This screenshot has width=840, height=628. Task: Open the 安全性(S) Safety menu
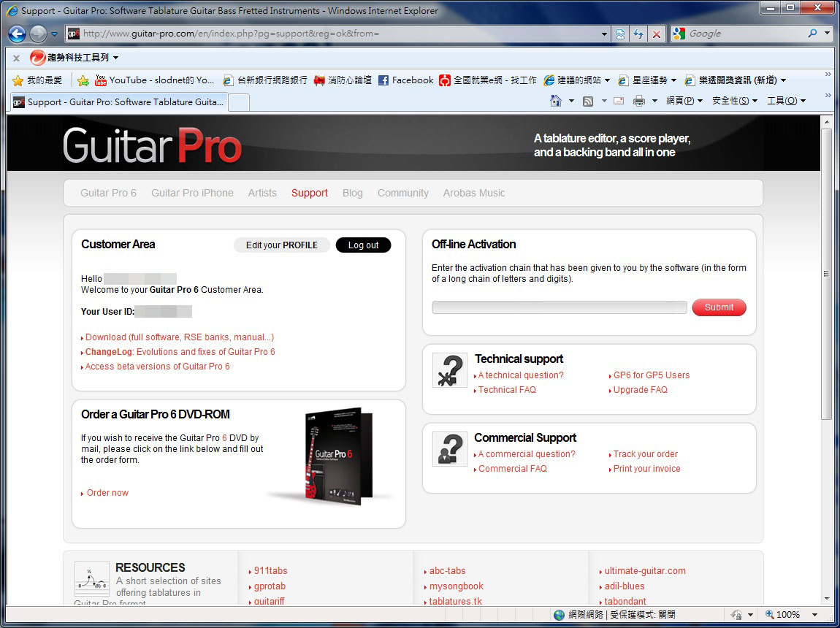pos(735,101)
